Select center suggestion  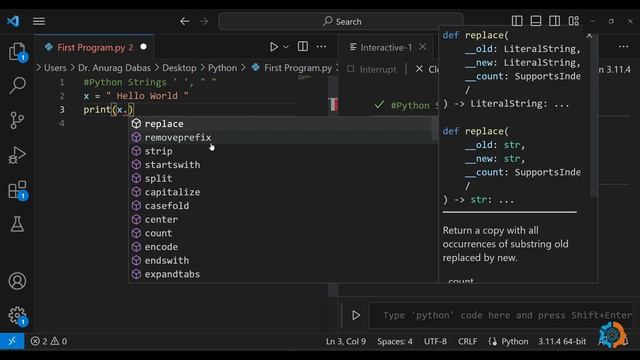pyautogui.click(x=282, y=220)
